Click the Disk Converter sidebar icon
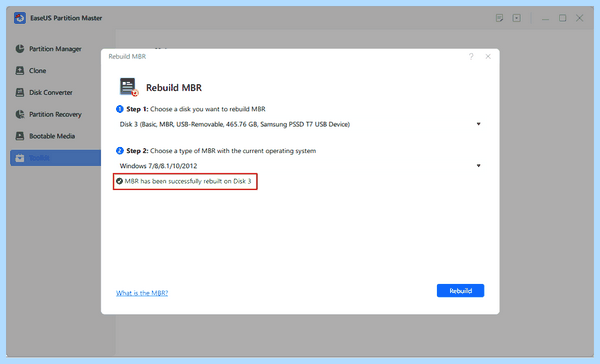This screenshot has height=364, width=600. pos(20,92)
